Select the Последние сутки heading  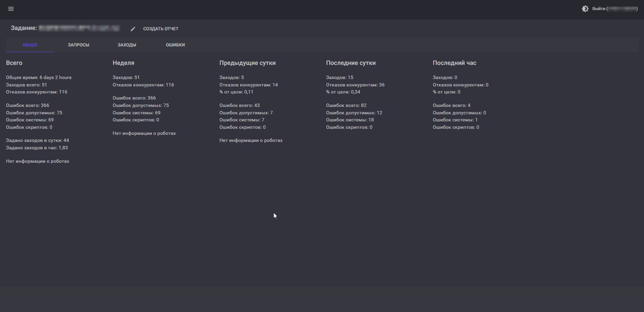pos(351,63)
